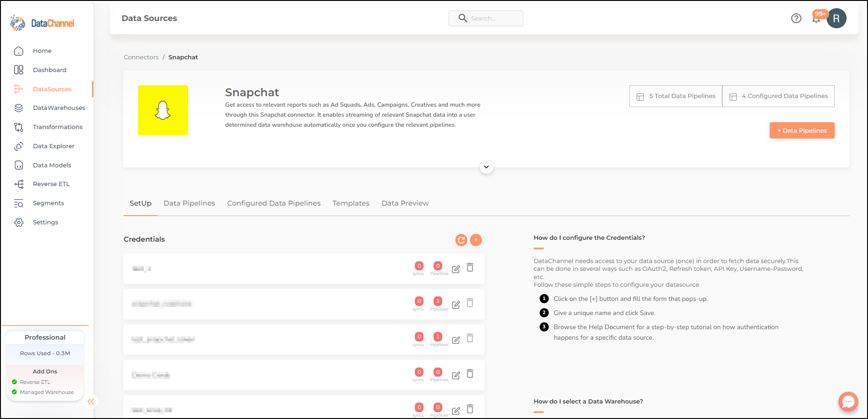Expand the Snapchat details chevron
Viewport: 868px width, 419px height.
pos(486,167)
